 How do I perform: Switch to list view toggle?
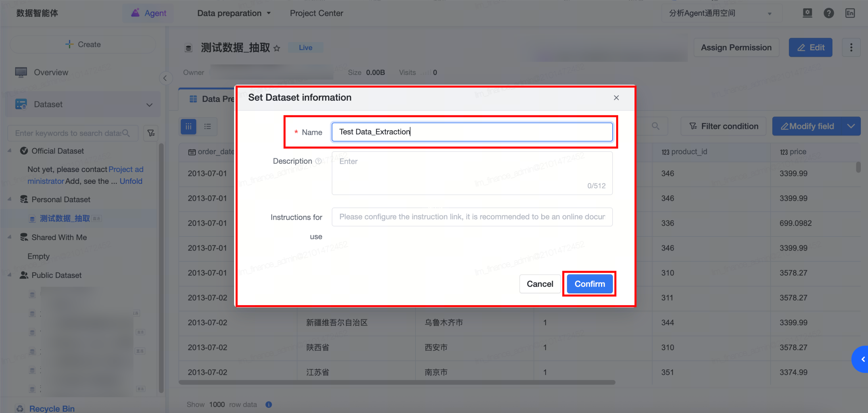(x=207, y=126)
